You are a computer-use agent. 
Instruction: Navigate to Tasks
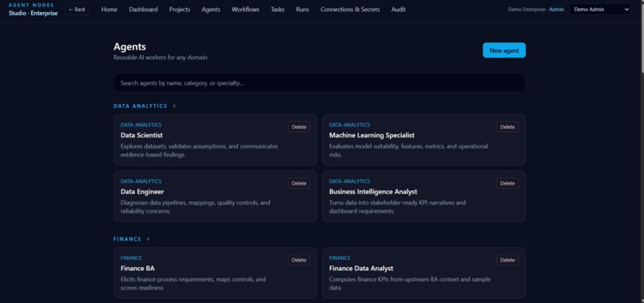pos(277,9)
